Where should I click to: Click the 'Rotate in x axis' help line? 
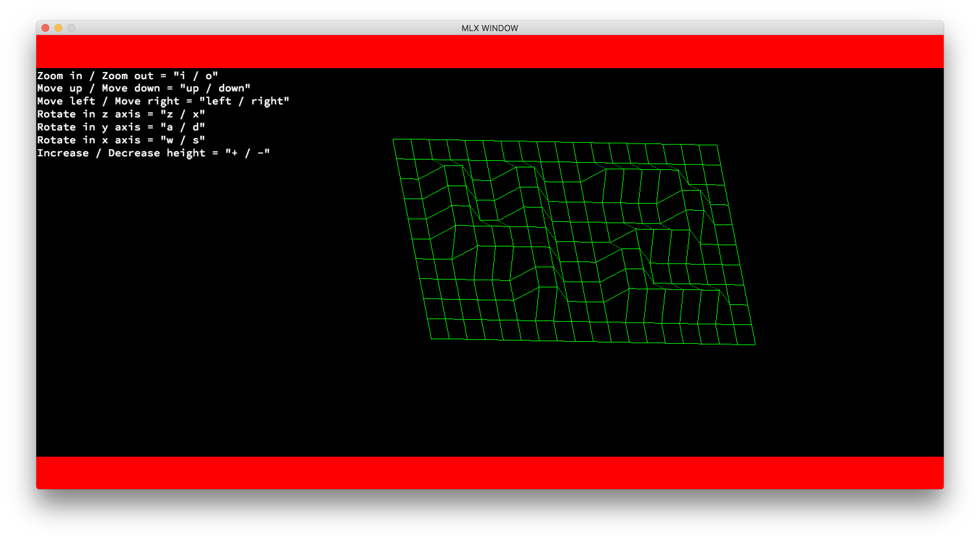[121, 140]
